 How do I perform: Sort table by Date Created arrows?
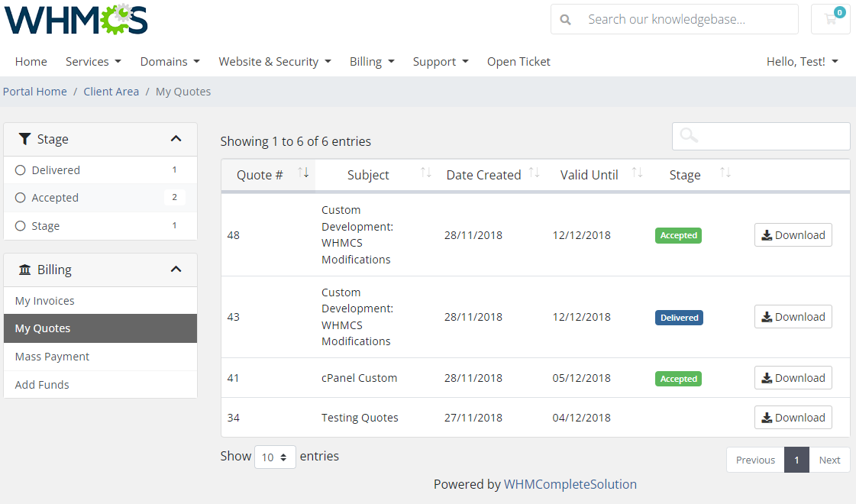[x=535, y=173]
